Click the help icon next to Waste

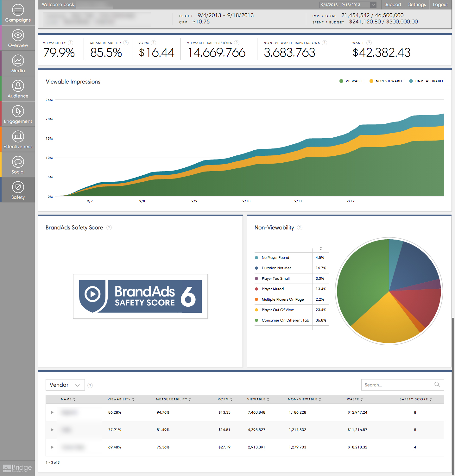coord(369,43)
